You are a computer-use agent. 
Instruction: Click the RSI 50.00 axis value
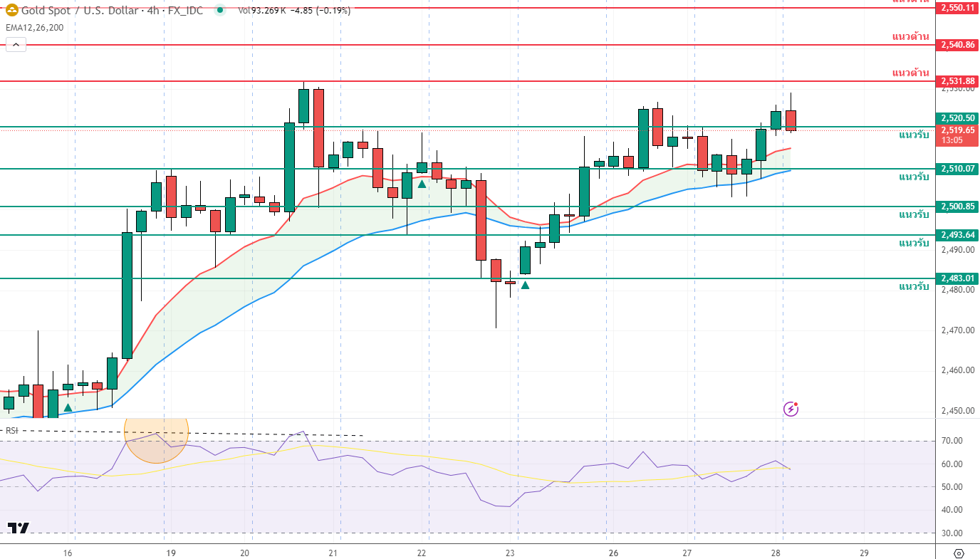click(x=952, y=487)
